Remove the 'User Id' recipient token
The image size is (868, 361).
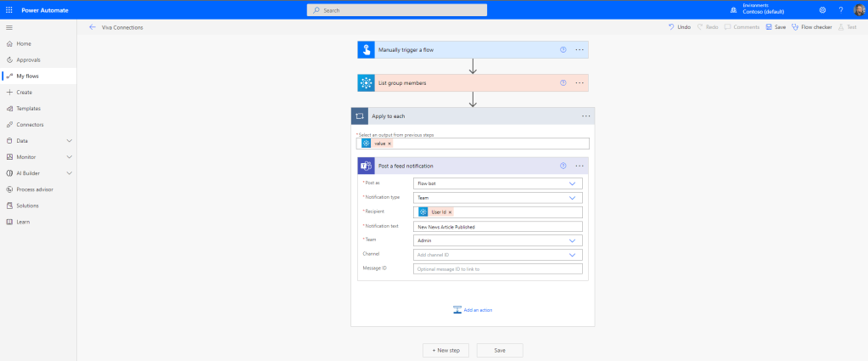(451, 212)
